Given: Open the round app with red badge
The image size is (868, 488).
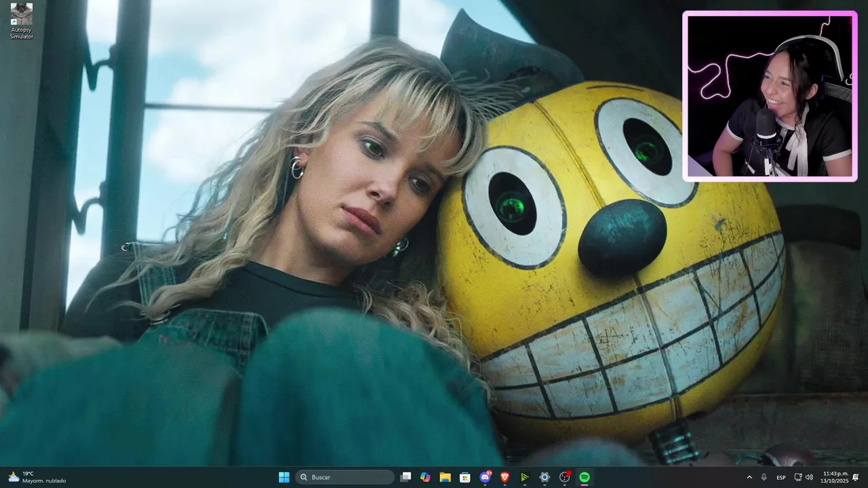Looking at the screenshot, I should coord(565,477).
